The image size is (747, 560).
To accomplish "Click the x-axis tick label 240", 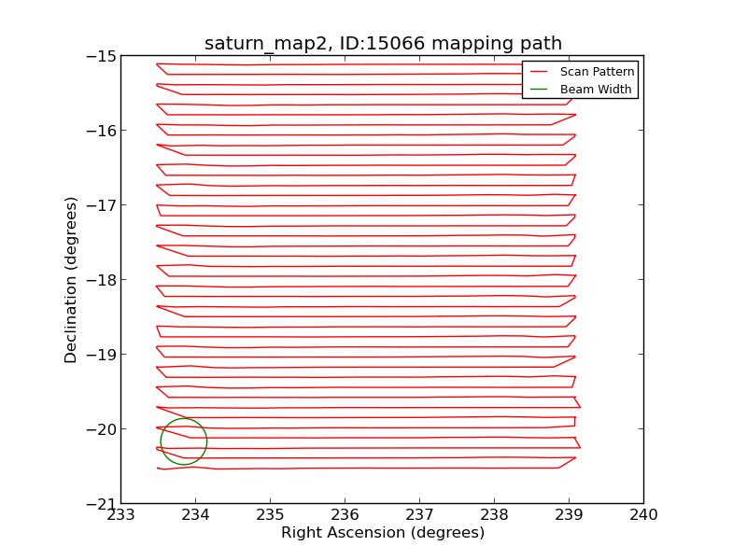I will coord(643,515).
